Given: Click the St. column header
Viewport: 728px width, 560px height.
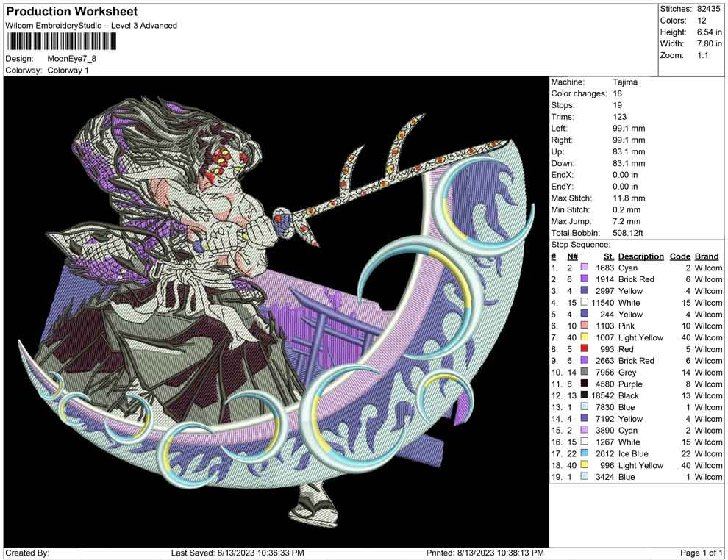Looking at the screenshot, I should [609, 256].
